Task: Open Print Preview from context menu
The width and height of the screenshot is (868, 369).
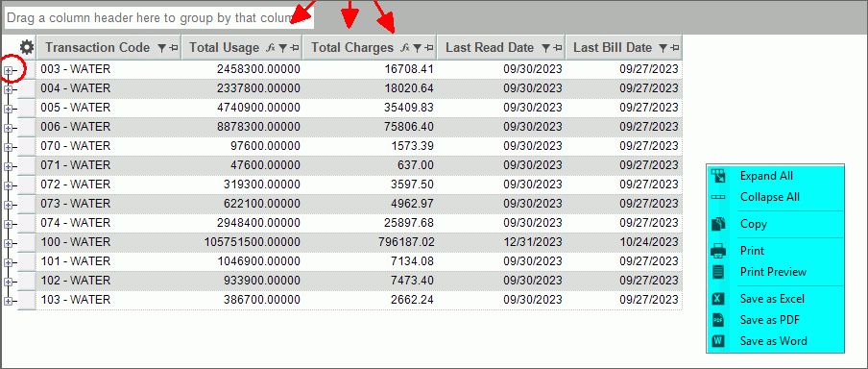Action: (775, 272)
